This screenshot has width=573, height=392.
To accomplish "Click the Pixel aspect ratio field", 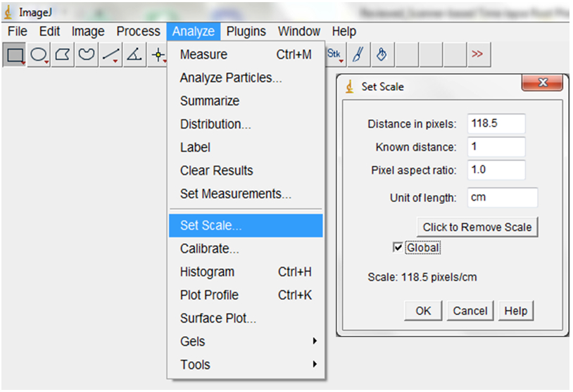I will (x=496, y=170).
